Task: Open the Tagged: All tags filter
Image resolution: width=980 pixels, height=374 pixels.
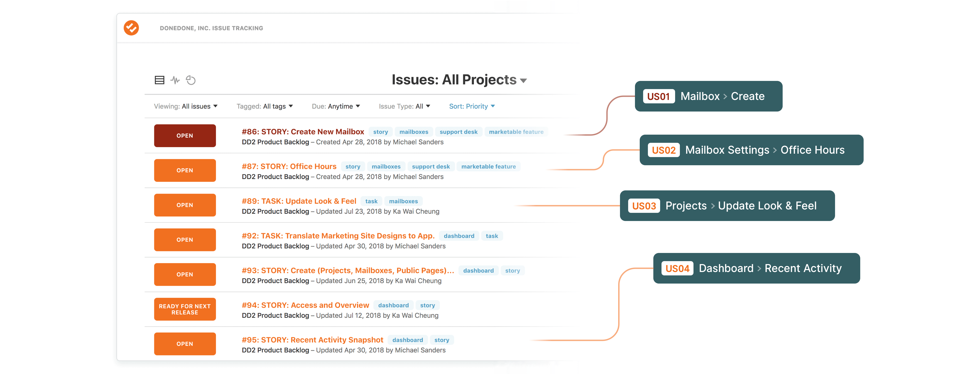Action: click(265, 106)
